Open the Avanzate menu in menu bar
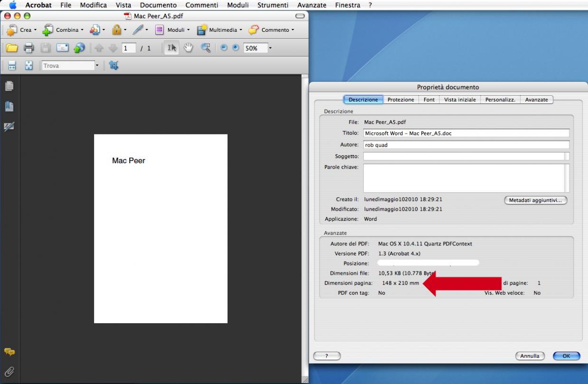This screenshot has width=588, height=384. [312, 5]
